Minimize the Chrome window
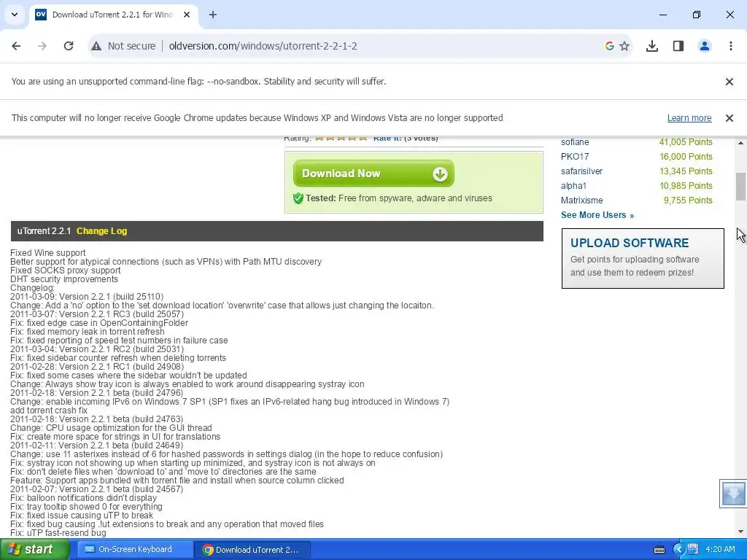This screenshot has width=747, height=560. (662, 15)
